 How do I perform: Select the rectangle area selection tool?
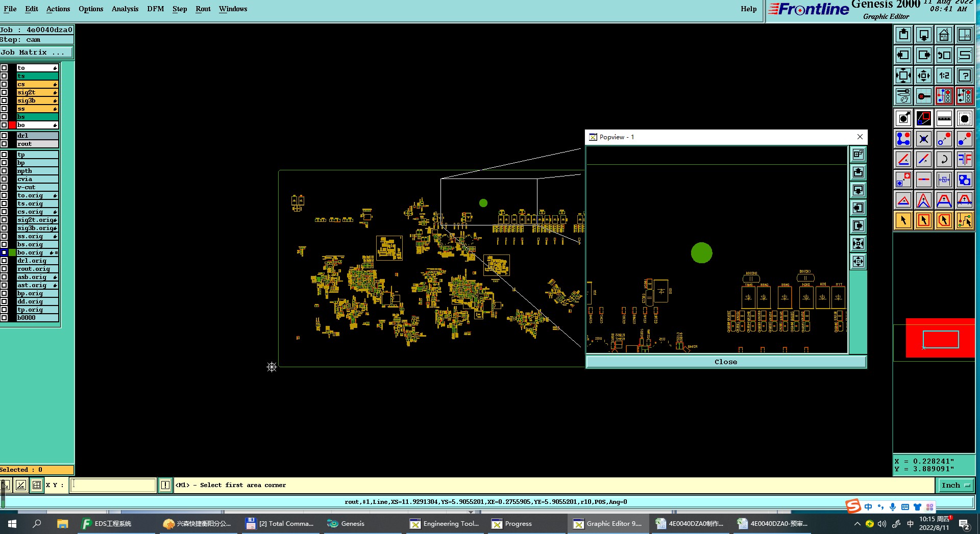[x=924, y=220]
